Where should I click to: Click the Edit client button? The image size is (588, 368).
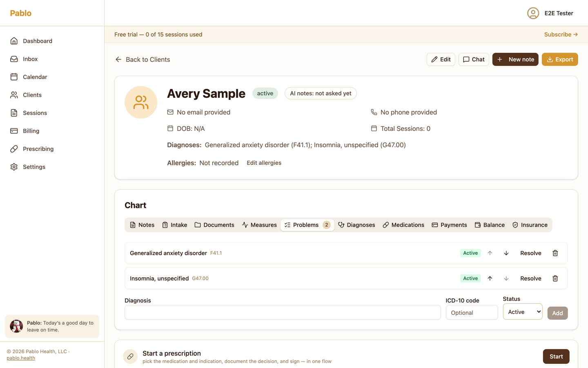(441, 59)
